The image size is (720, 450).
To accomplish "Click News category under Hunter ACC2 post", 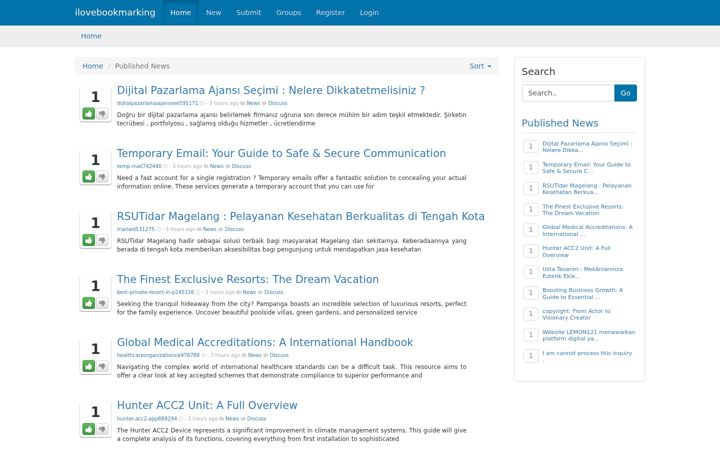I will tap(232, 419).
